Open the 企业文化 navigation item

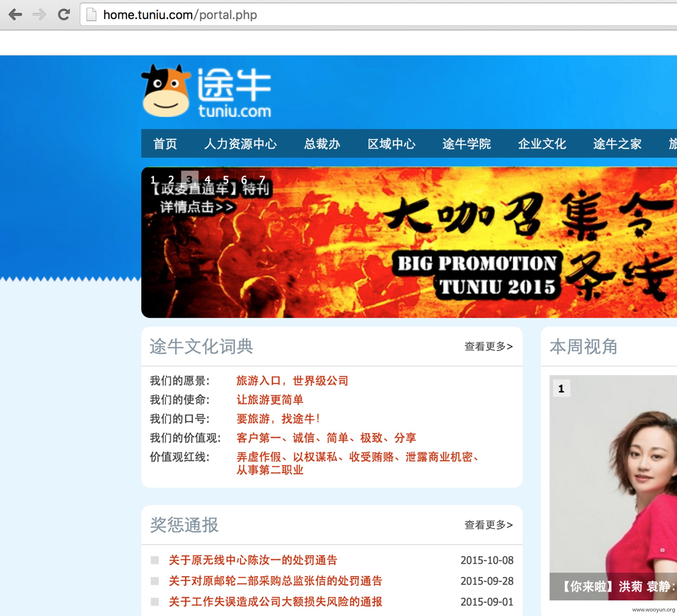[542, 144]
